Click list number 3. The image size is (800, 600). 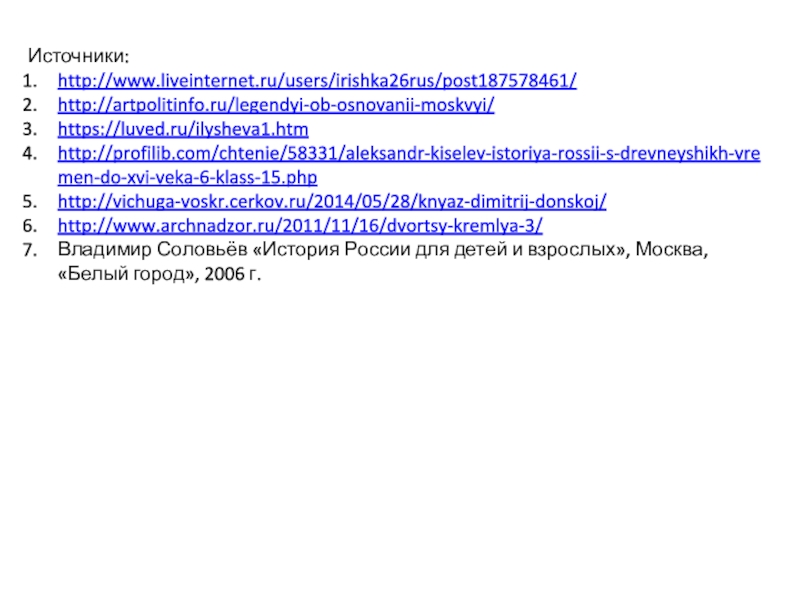coord(29,129)
